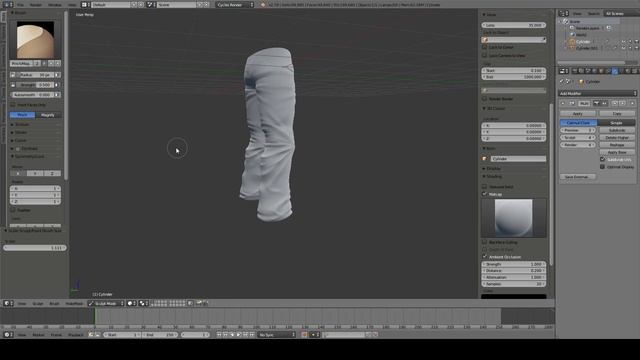Toggle the Optimal Display checkbox

pos(602,167)
